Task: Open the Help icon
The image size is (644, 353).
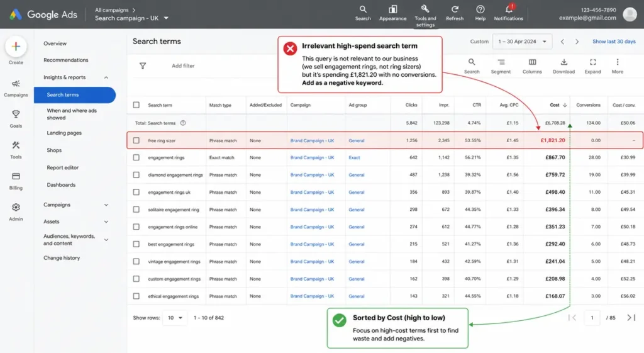Action: [480, 9]
